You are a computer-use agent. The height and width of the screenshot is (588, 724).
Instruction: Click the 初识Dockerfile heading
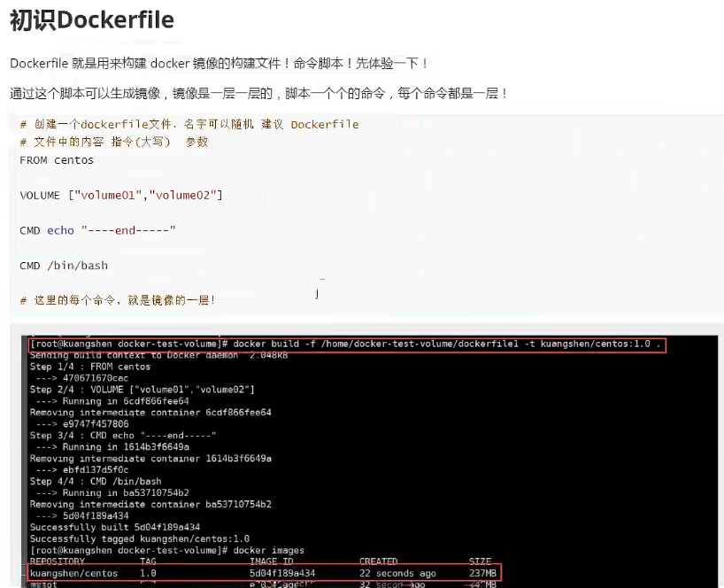click(92, 20)
